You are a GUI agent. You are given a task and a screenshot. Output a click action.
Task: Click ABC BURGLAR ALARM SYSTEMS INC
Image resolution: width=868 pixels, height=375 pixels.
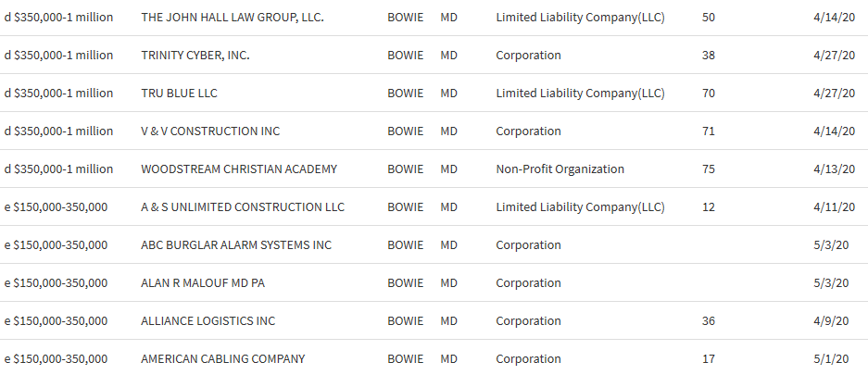click(236, 245)
